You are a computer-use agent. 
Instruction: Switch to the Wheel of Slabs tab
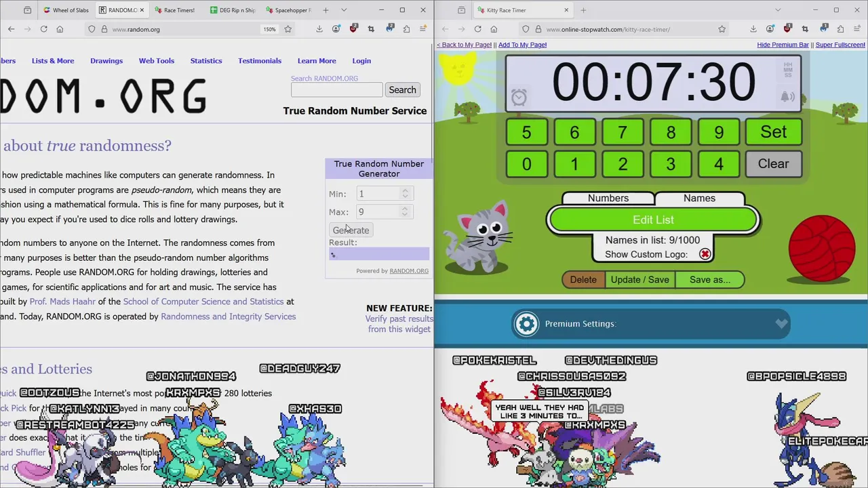tap(66, 10)
